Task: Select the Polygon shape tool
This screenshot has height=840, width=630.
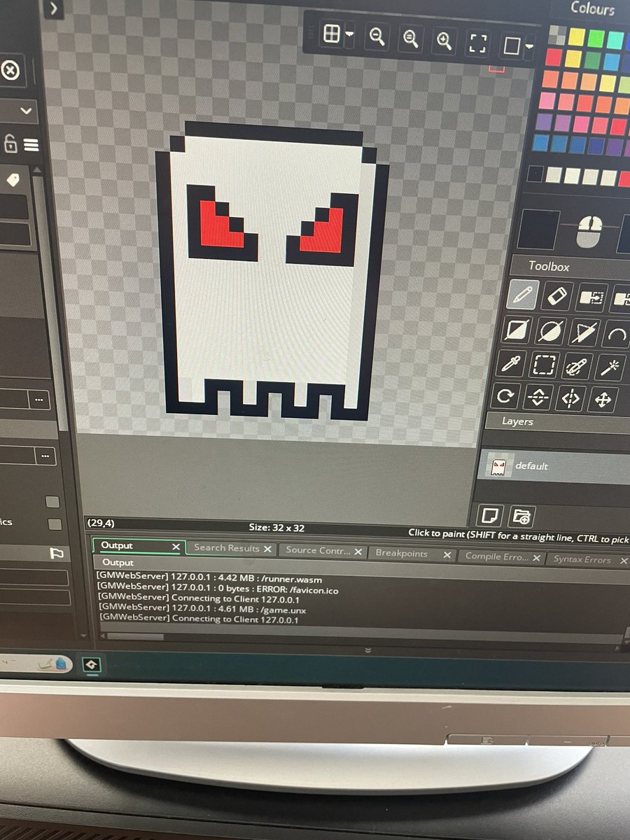Action: 584,333
